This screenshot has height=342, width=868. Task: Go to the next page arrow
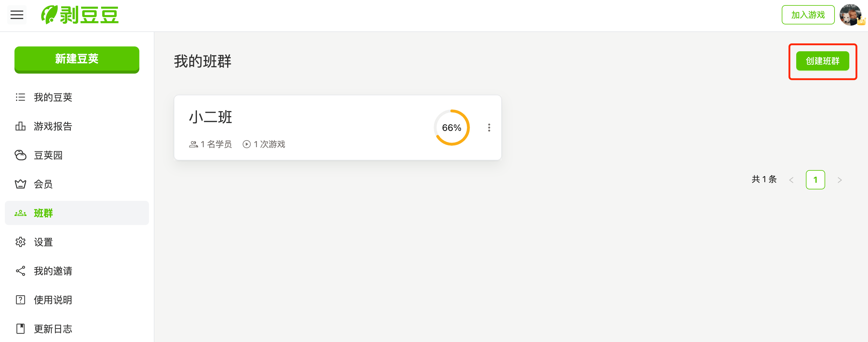tap(839, 180)
